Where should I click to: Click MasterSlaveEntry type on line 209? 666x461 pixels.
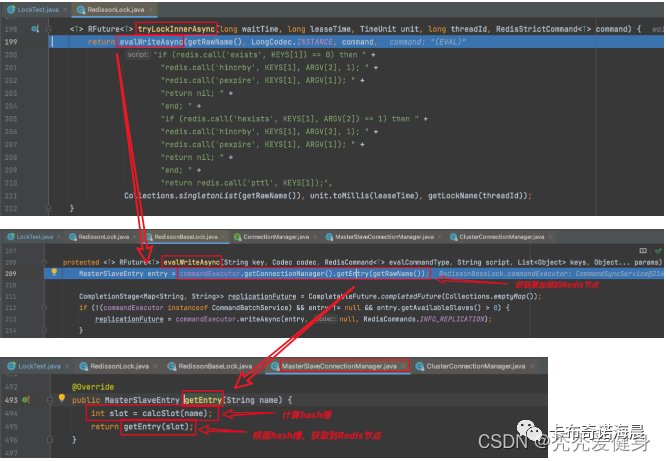coord(111,274)
